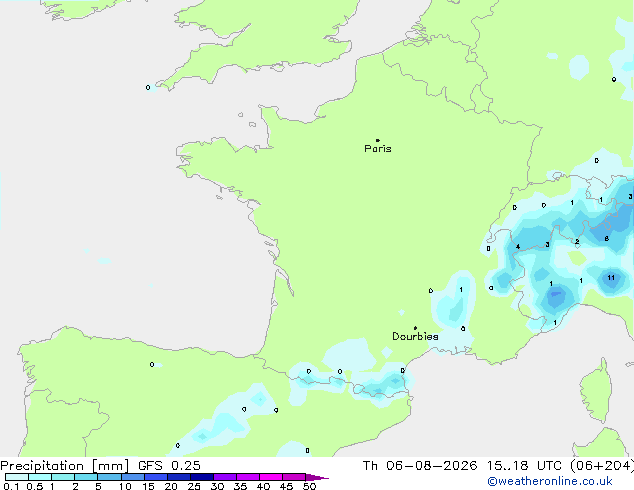
Task: Pick the 35–40 mm violet legend swatch
Action: click(x=247, y=477)
